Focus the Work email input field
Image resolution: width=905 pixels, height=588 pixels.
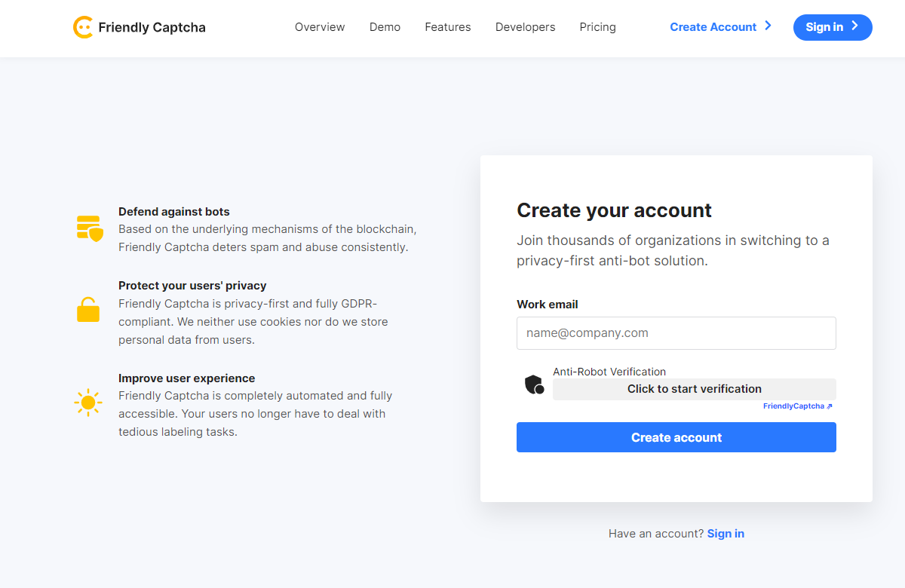click(x=676, y=333)
